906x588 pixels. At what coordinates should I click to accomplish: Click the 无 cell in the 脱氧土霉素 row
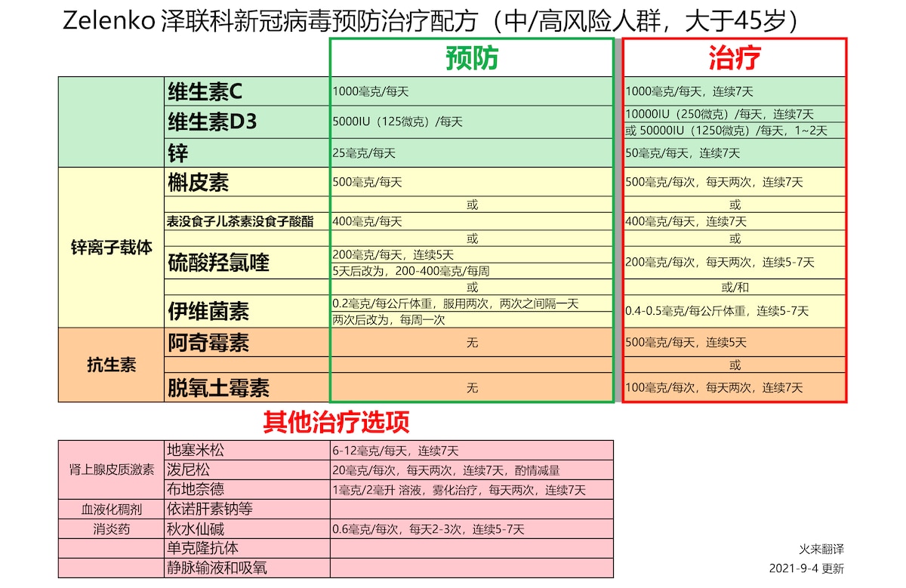pos(472,388)
